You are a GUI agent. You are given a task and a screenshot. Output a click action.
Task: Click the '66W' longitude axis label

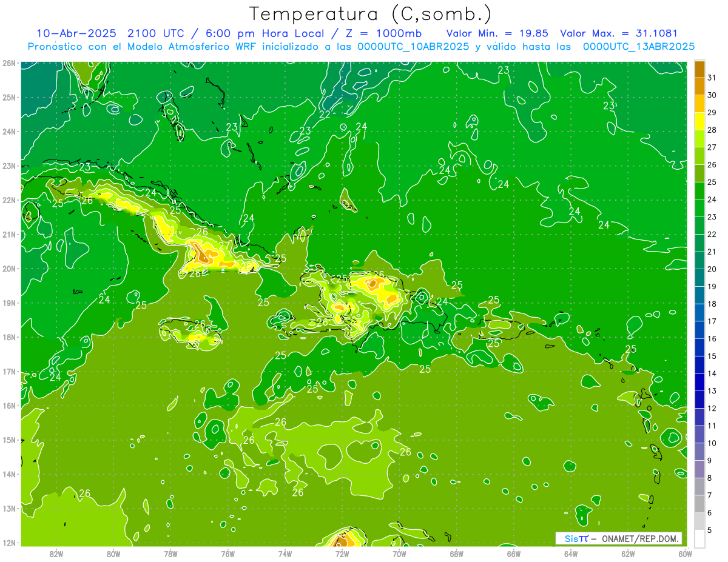[514, 553]
